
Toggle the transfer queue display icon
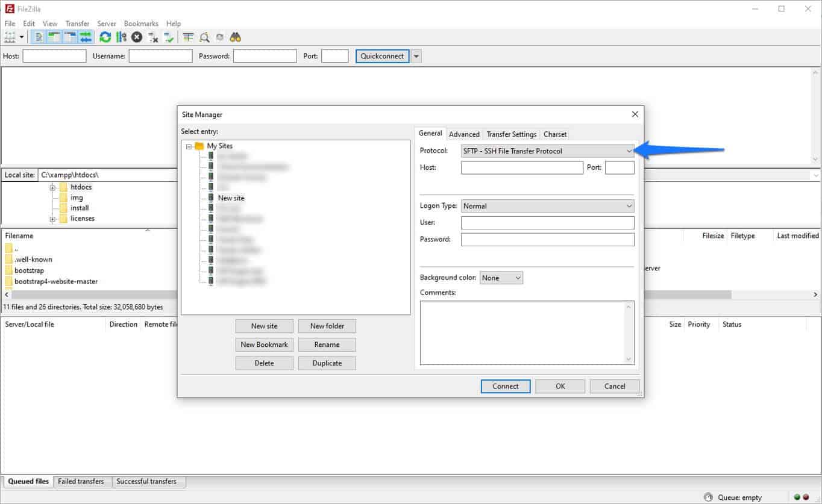[86, 37]
